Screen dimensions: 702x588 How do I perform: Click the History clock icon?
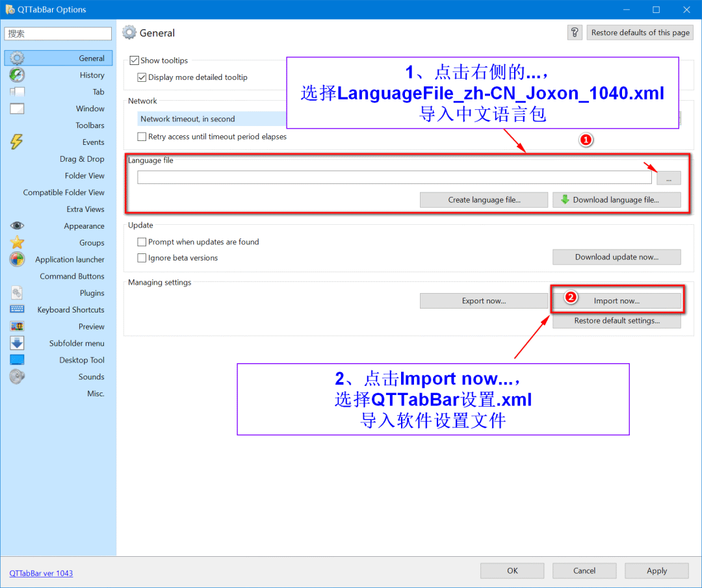tap(17, 75)
